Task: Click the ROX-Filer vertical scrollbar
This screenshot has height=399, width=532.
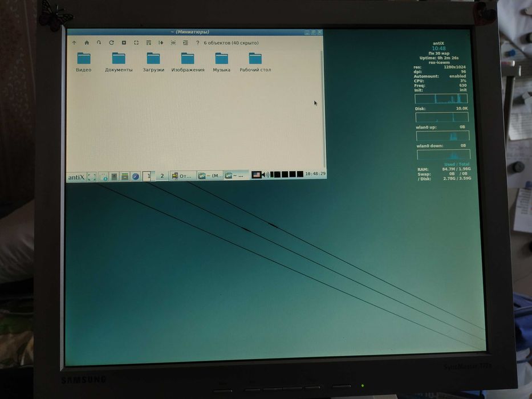Action: pyautogui.click(x=322, y=108)
